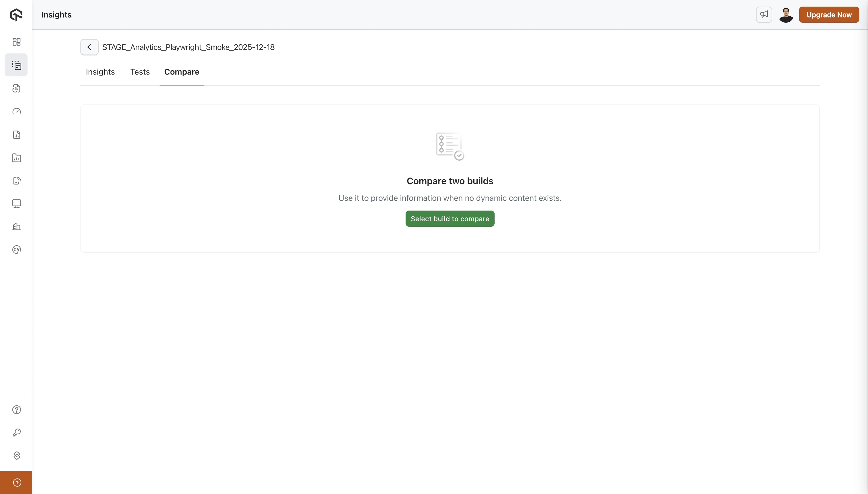Select the Compare tab
868x494 pixels.
point(182,72)
